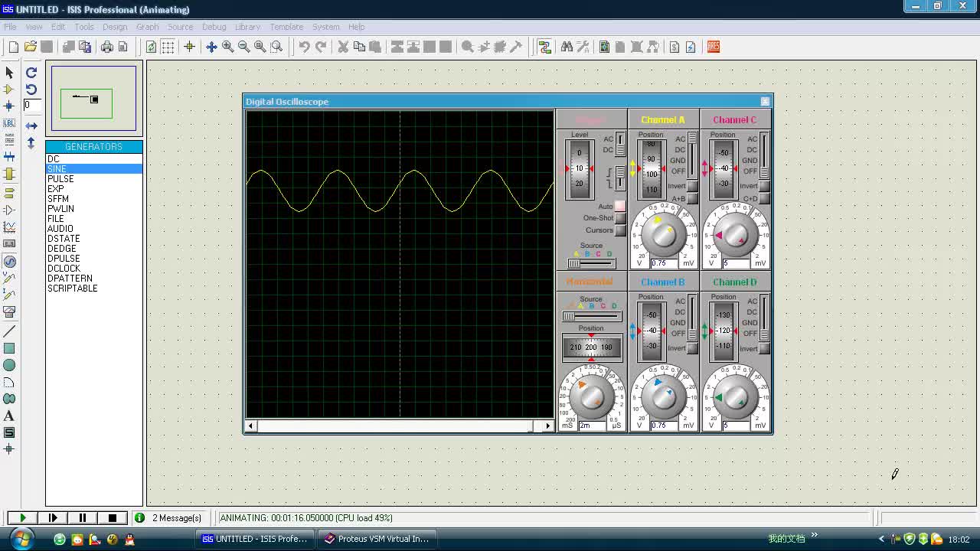Create a new design file
The height and width of the screenshot is (551, 980).
[x=14, y=47]
